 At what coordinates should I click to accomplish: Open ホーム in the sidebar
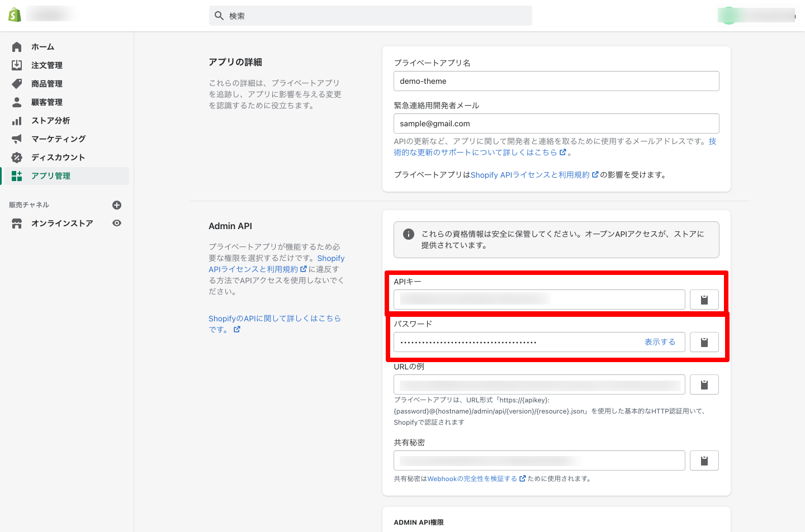42,47
